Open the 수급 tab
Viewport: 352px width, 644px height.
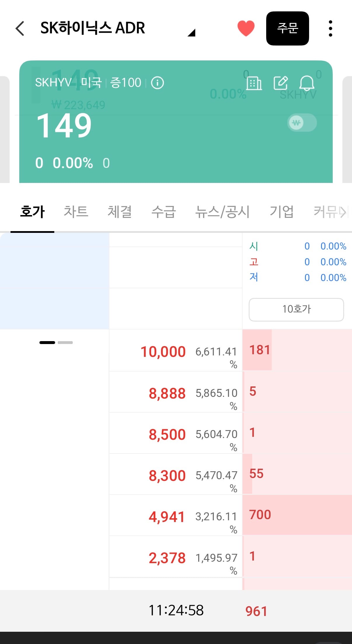(x=163, y=212)
